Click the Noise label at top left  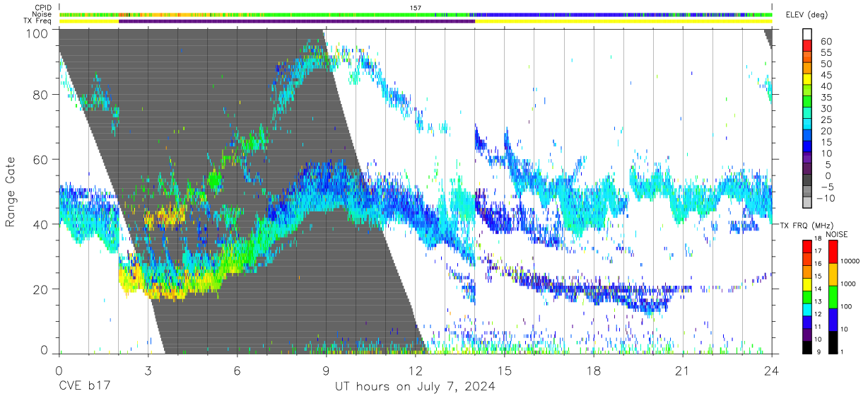[x=43, y=14]
